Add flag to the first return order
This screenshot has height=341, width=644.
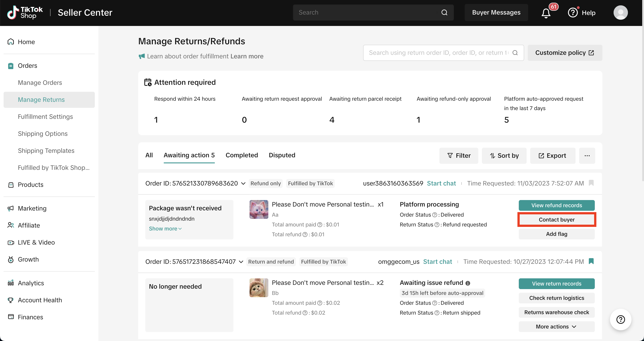(557, 234)
